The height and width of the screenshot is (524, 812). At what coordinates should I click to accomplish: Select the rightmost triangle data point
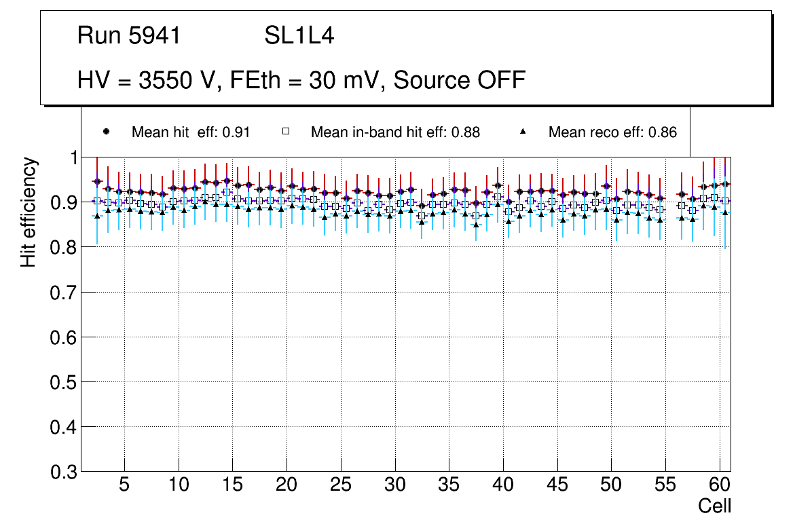pos(726,212)
